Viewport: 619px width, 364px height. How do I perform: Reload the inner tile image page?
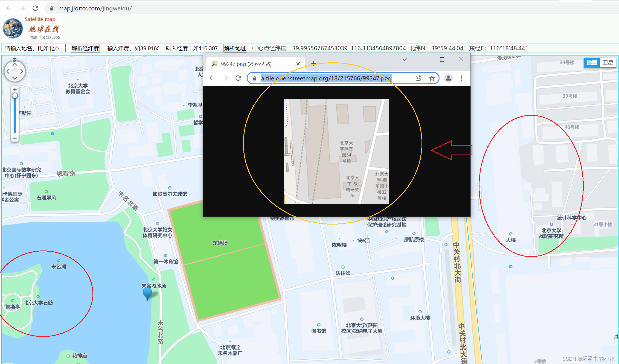coord(238,78)
